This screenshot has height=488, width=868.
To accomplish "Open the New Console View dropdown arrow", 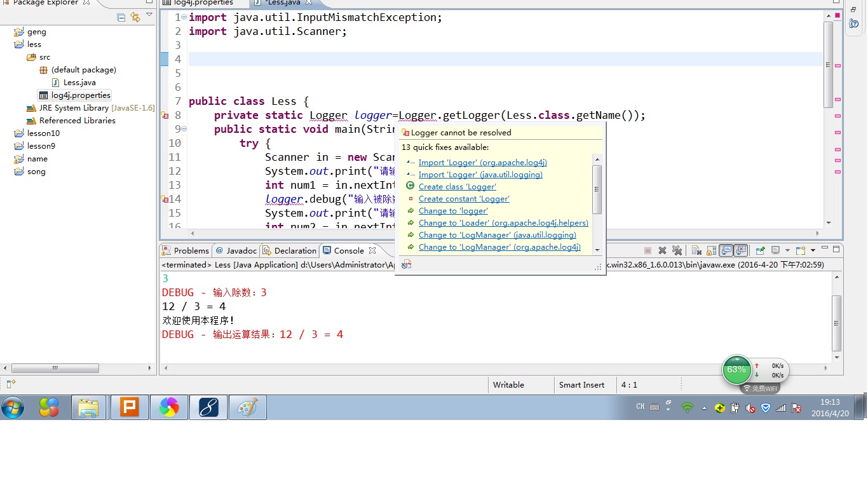I will (813, 250).
